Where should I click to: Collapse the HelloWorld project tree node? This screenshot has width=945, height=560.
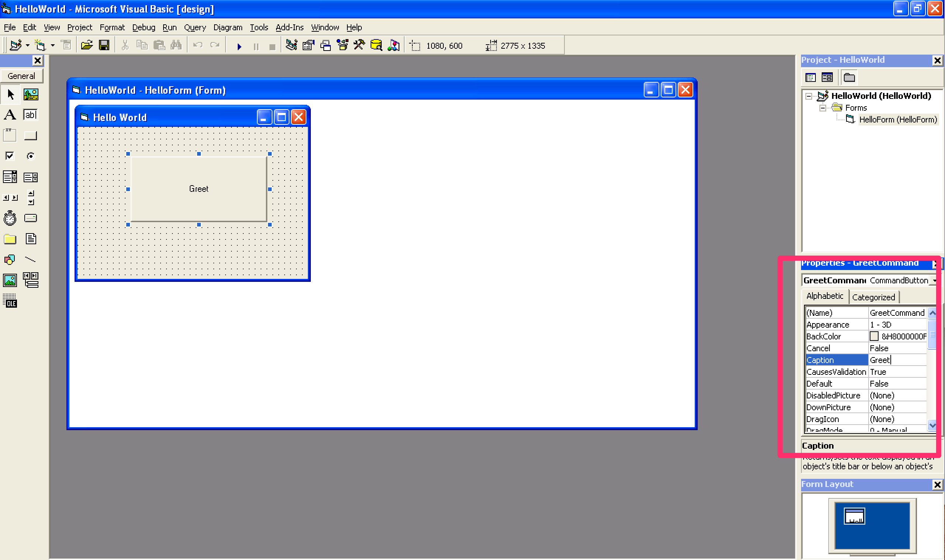[808, 96]
